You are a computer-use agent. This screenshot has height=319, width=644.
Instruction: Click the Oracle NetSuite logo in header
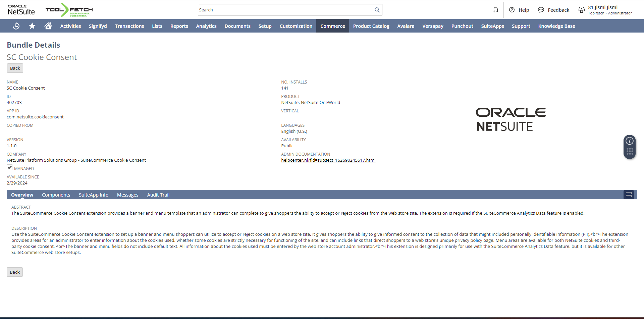(21, 10)
